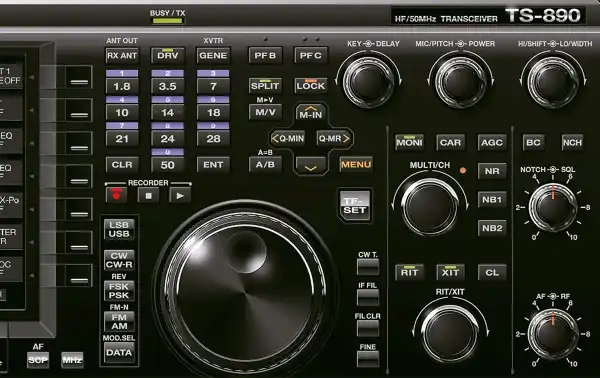Change AGC setting
The image size is (600, 378).
coord(492,142)
